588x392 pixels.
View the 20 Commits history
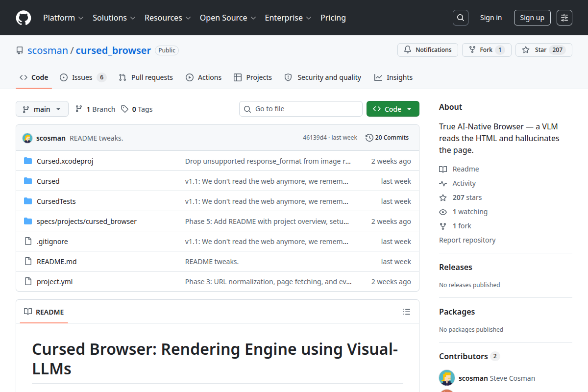coord(387,138)
